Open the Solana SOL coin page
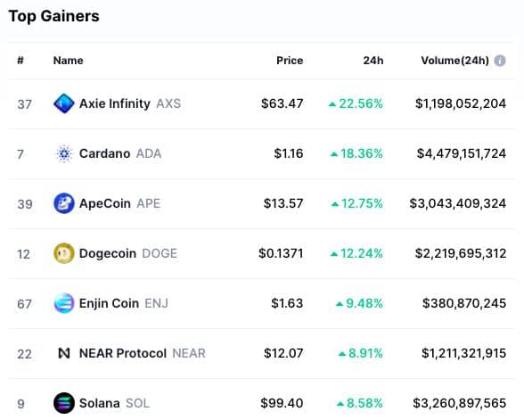Image resolution: width=524 pixels, height=420 pixels. point(115,403)
